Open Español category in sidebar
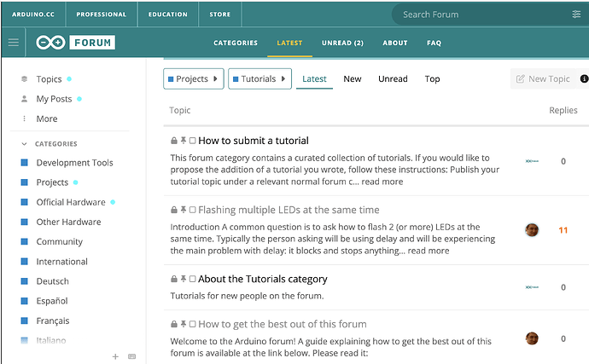 [52, 301]
